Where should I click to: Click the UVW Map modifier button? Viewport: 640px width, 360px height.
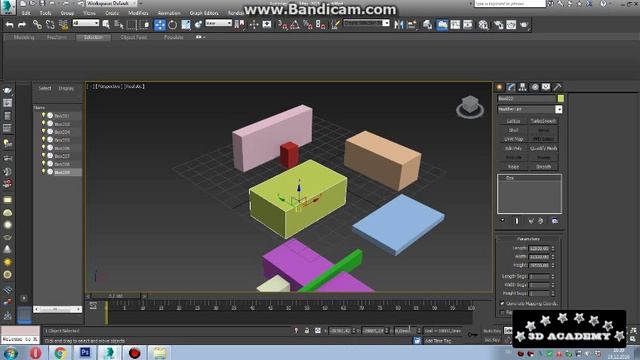[x=513, y=139]
